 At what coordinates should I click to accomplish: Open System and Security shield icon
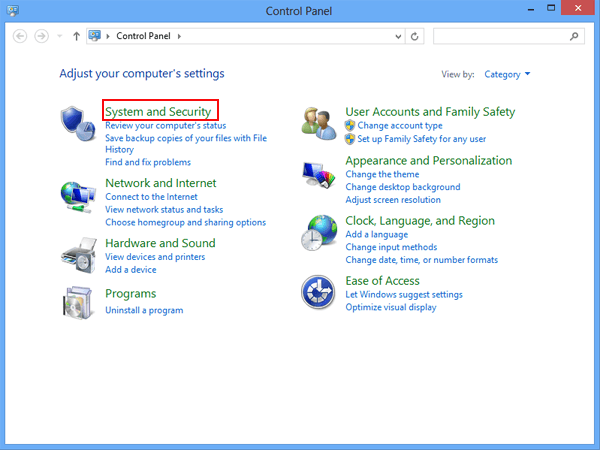(x=78, y=124)
